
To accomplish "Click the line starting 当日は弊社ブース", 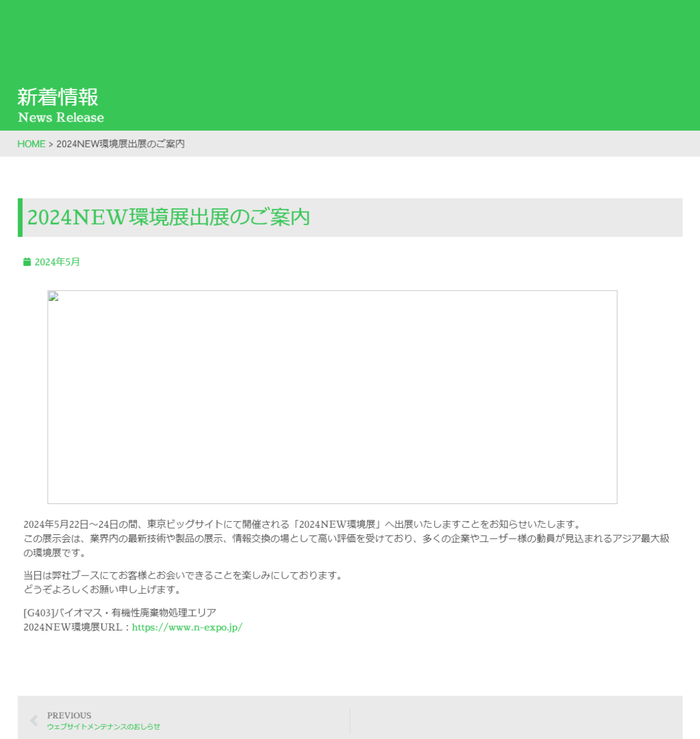I will click(183, 576).
